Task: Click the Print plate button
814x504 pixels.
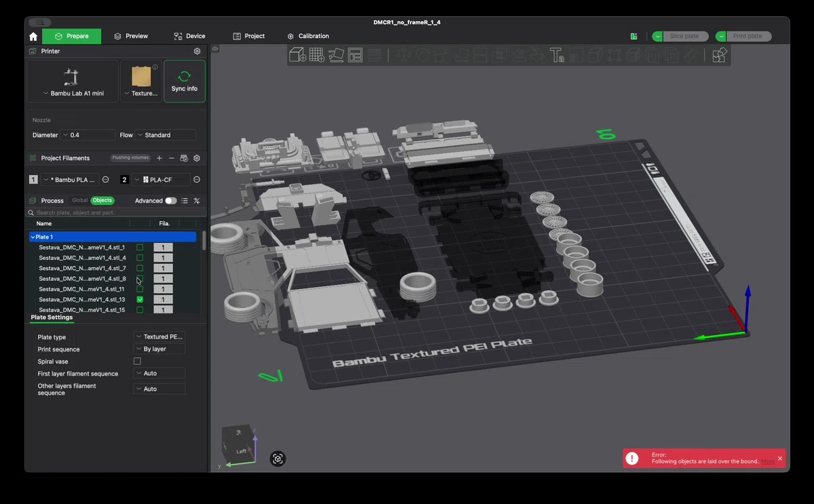Action: click(748, 36)
